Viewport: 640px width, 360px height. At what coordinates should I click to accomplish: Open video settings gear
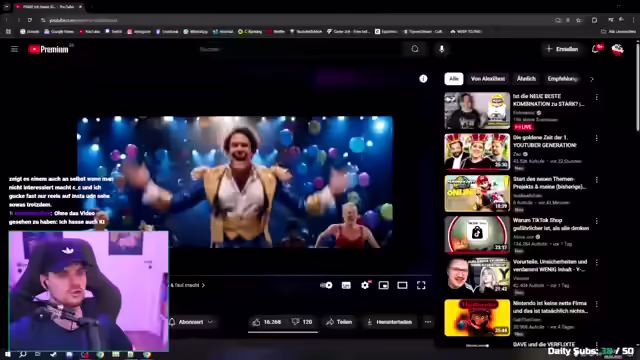[x=365, y=285]
